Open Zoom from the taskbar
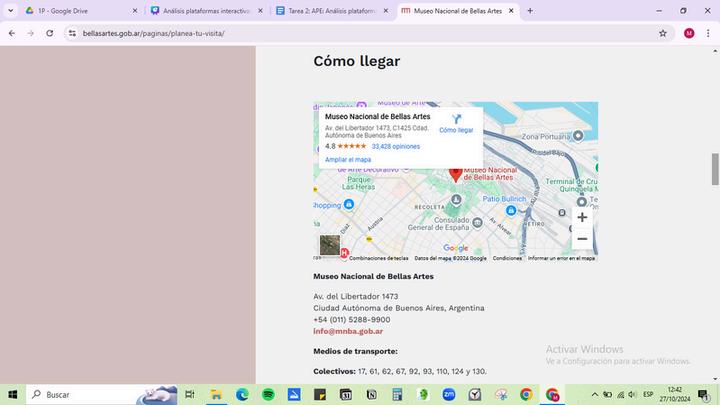 [x=449, y=394]
